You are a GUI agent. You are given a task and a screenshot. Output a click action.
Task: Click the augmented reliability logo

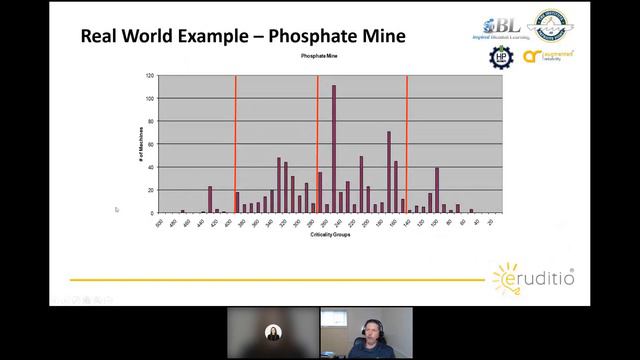pos(548,56)
